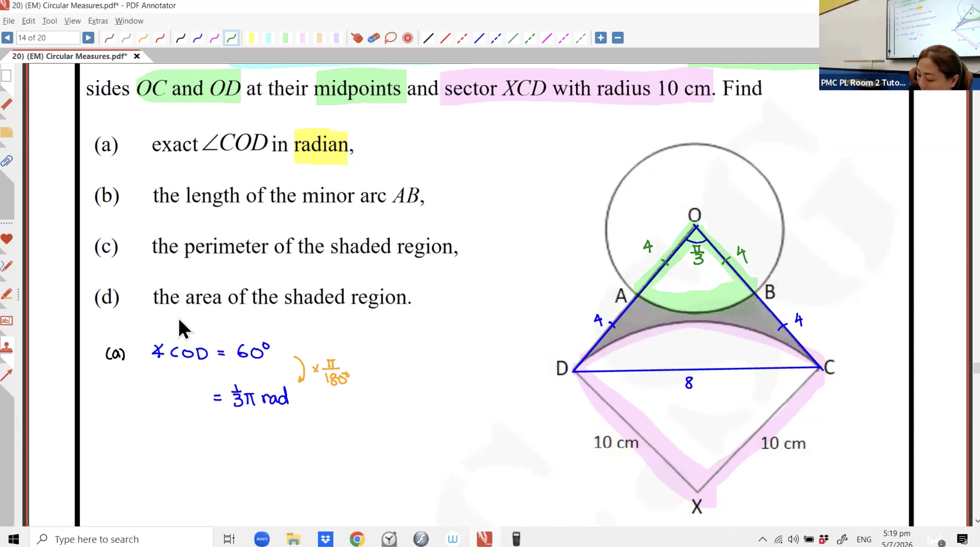
Task: Choose the pink highlighter swatch
Action: pos(302,38)
